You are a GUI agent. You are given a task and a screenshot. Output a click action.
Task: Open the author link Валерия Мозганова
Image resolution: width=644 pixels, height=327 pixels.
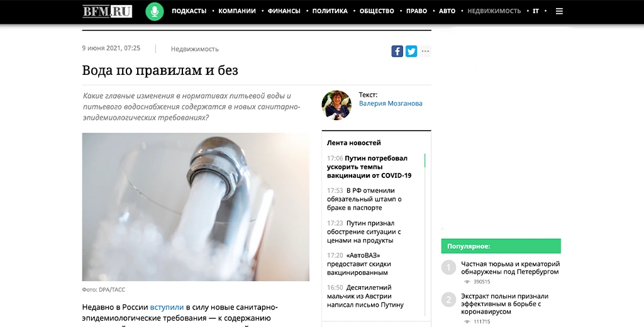point(391,104)
